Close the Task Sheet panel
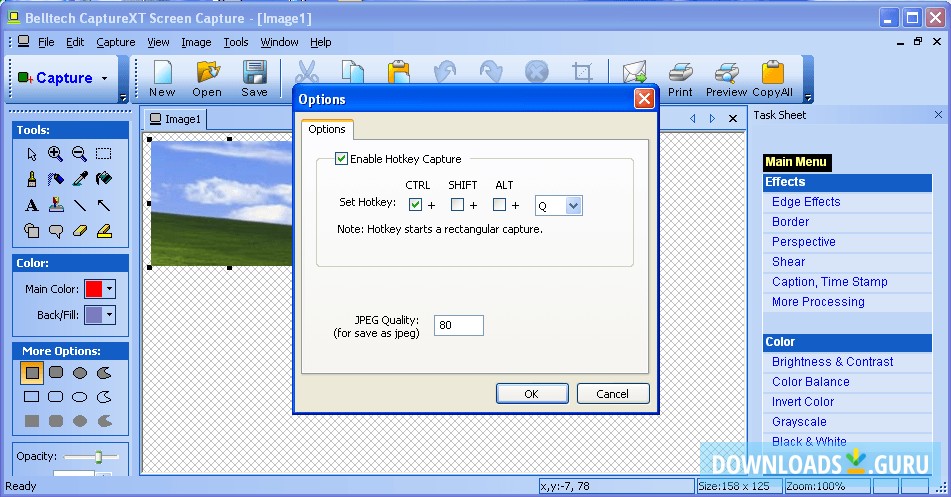Image resolution: width=951 pixels, height=497 pixels. [x=938, y=115]
